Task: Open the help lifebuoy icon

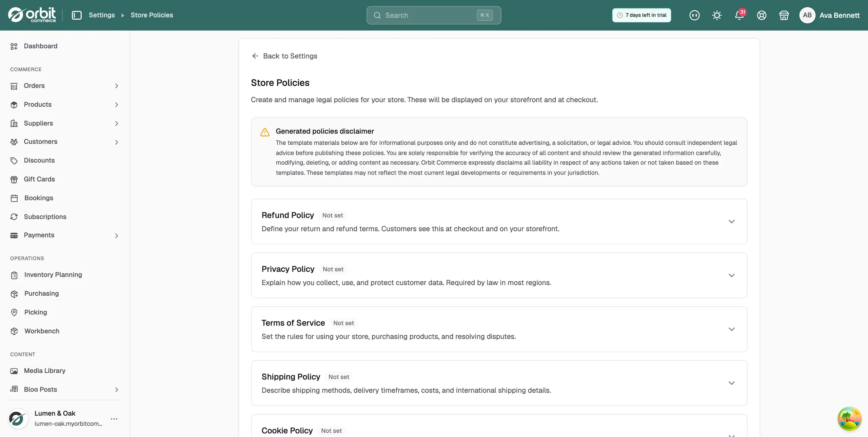Action: coord(762,15)
